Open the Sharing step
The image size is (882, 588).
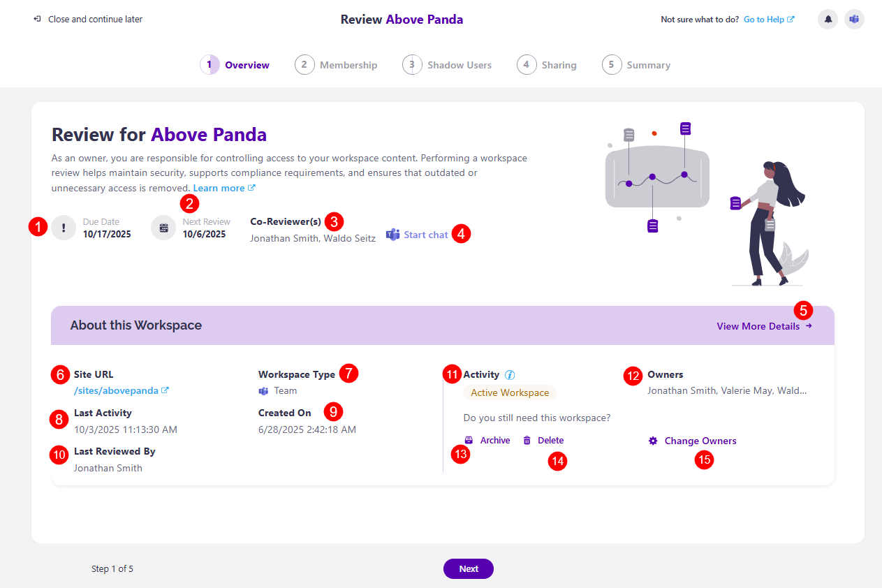[547, 65]
